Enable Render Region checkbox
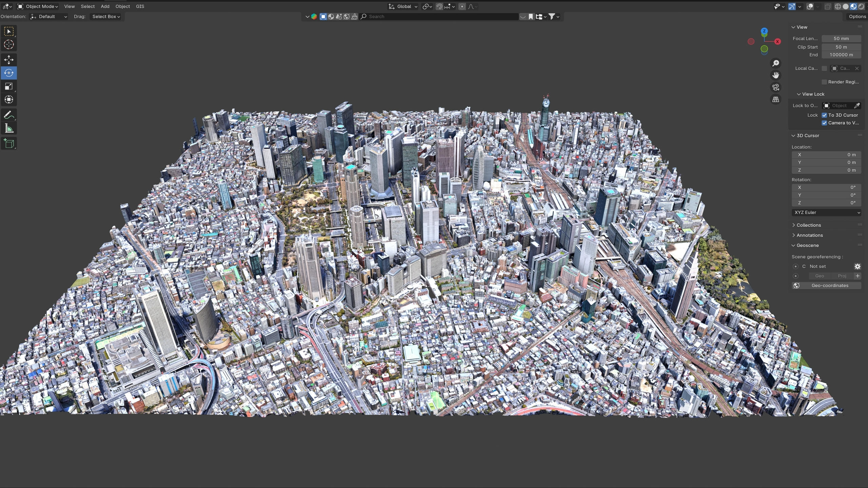The width and height of the screenshot is (868, 488). pos(824,82)
